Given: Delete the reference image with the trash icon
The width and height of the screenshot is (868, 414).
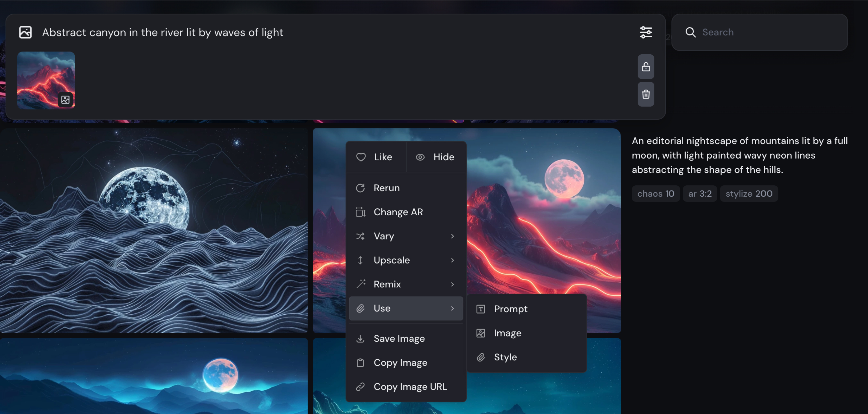Looking at the screenshot, I should 646,94.
